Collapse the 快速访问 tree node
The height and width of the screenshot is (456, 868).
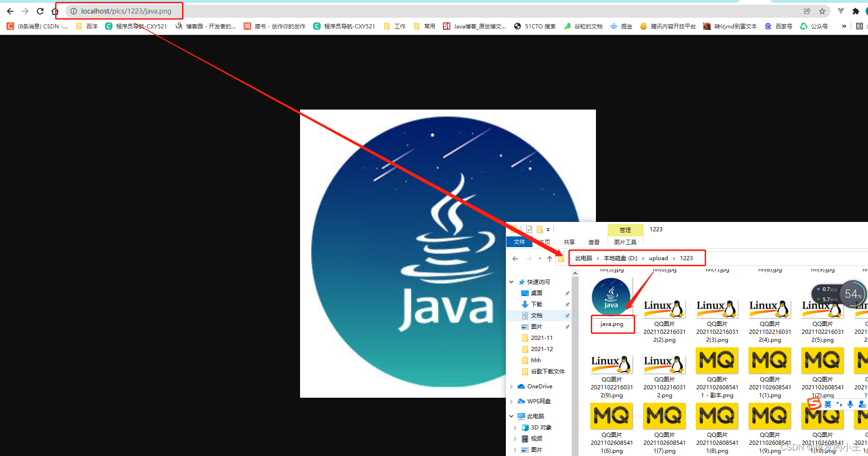click(511, 282)
